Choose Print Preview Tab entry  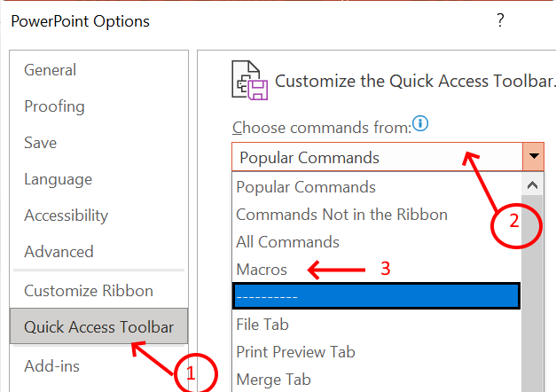coord(295,352)
